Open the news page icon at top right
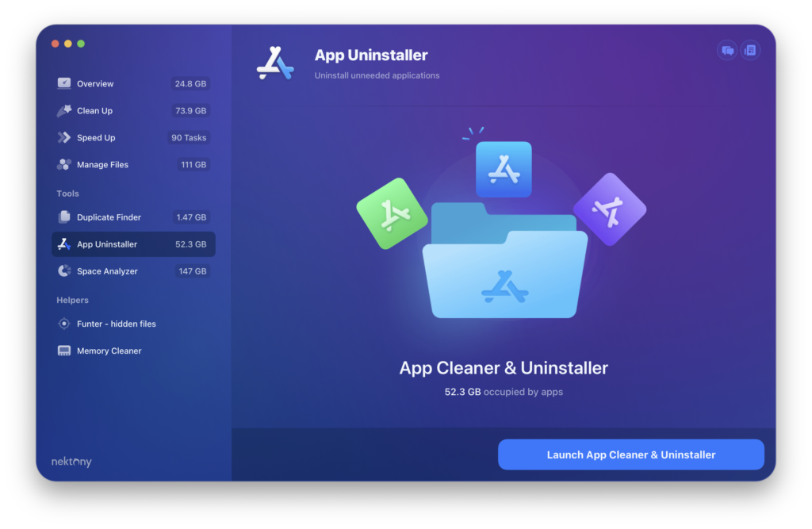This screenshot has height=529, width=812. (750, 51)
